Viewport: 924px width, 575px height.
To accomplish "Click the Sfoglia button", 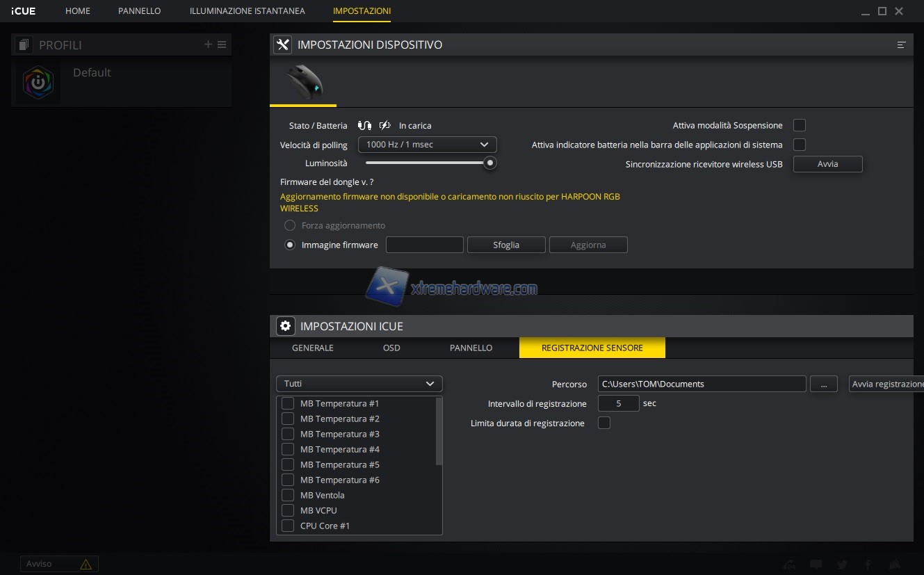I will [x=506, y=245].
